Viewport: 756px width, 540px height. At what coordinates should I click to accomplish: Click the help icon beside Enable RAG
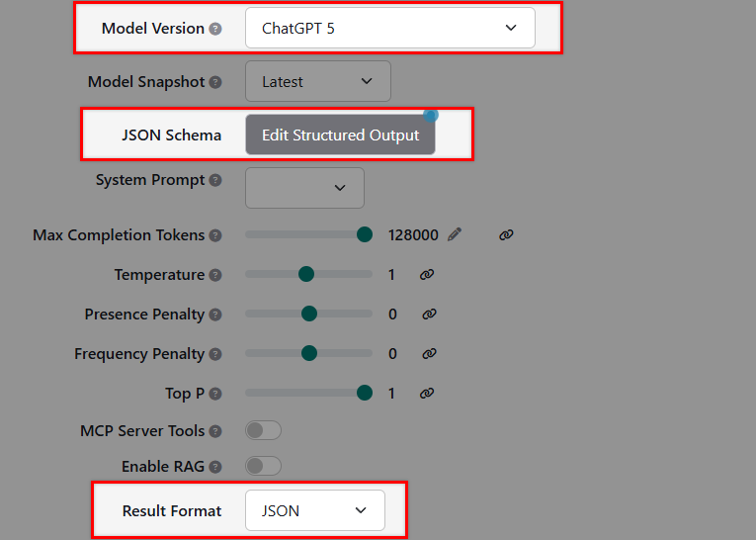point(215,467)
